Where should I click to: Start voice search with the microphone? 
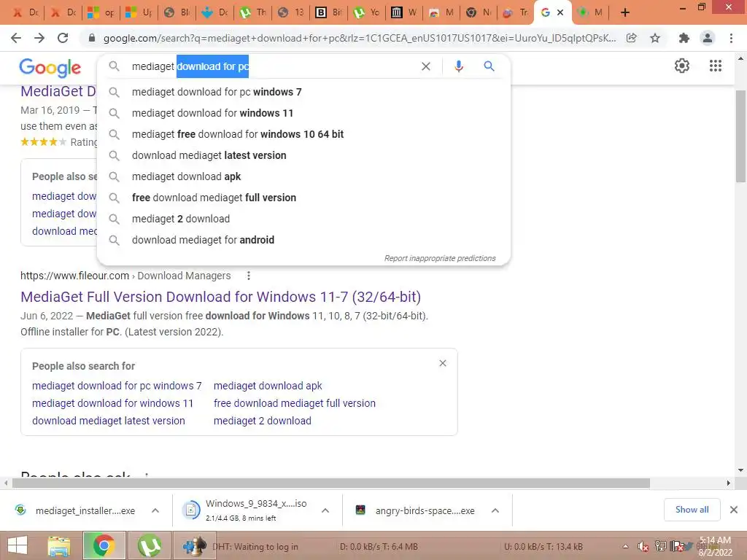tap(458, 66)
